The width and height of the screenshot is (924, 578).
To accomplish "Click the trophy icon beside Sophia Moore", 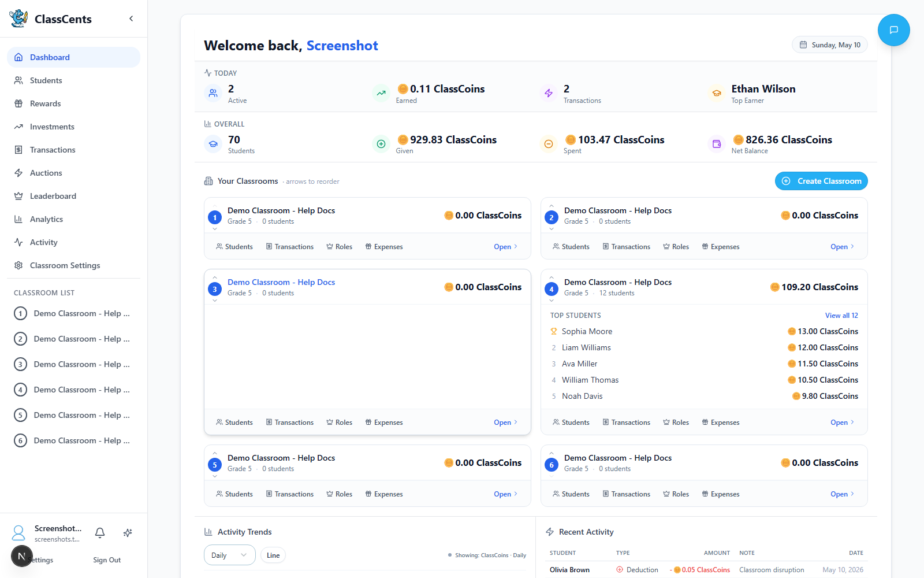I will click(x=554, y=331).
